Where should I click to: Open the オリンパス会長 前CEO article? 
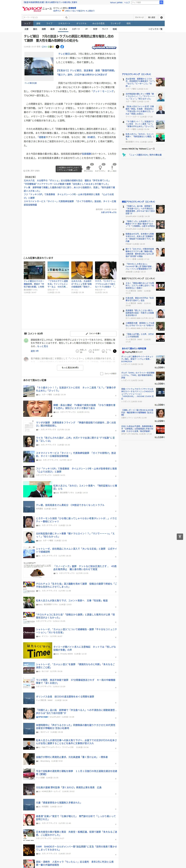point(65,696)
